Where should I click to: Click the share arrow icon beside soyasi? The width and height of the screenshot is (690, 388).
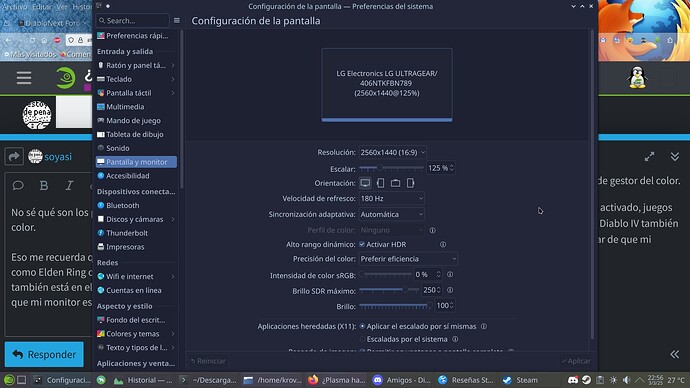[14, 156]
